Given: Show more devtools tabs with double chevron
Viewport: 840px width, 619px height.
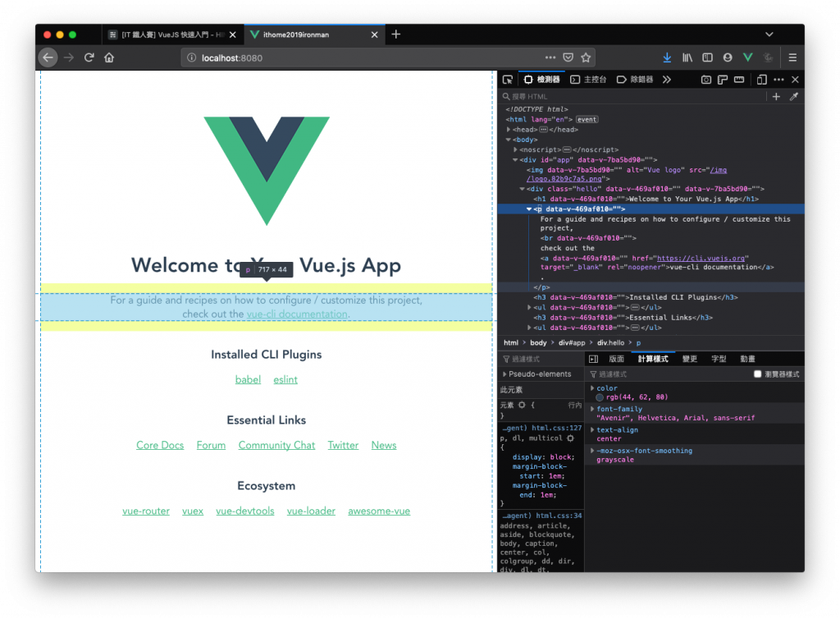Looking at the screenshot, I should 666,80.
